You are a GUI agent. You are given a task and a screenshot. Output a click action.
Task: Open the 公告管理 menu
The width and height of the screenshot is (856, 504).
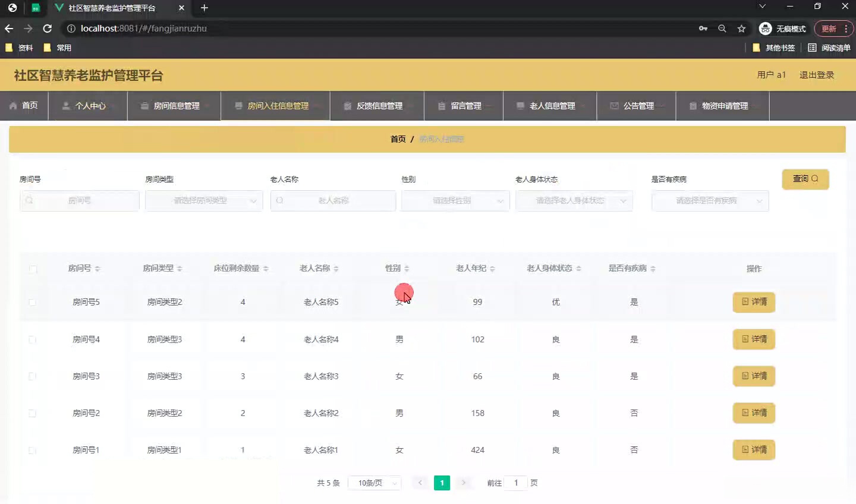[637, 106]
